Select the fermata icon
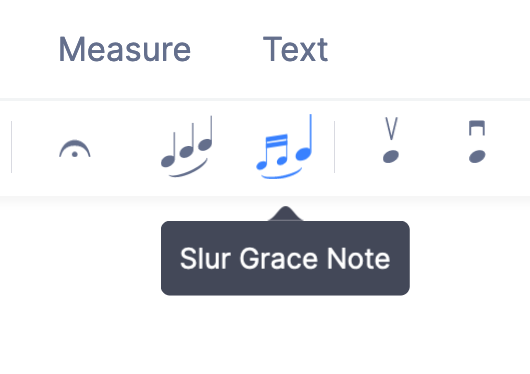This screenshot has height=374, width=530. click(75, 148)
